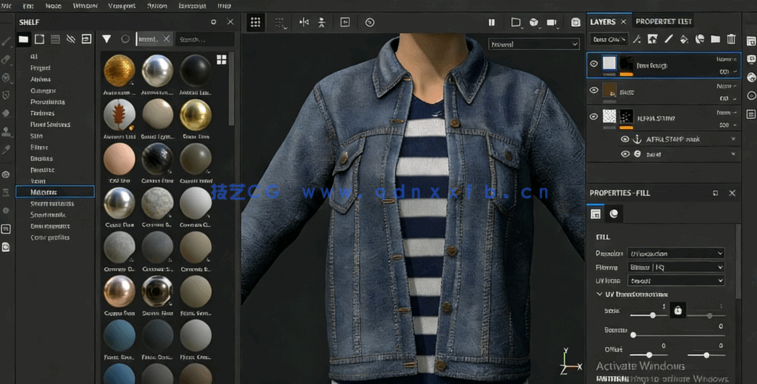The image size is (757, 384).
Task: Open the Filtering dropdown in Fill properties
Action: (676, 267)
